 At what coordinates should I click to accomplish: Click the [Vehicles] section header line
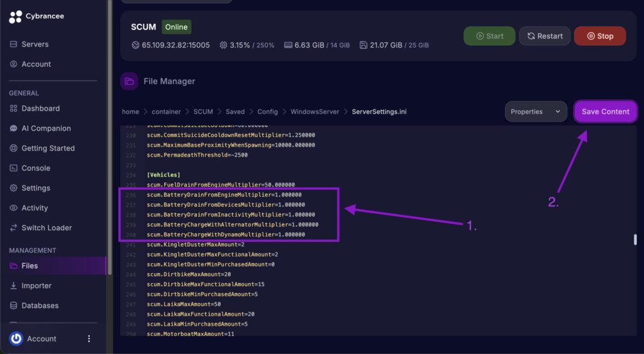pyautogui.click(x=164, y=175)
